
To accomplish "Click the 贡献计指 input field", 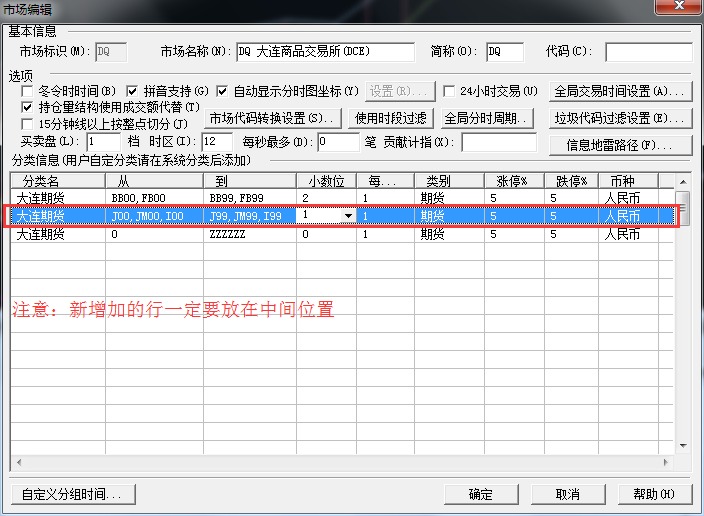I will [499, 142].
